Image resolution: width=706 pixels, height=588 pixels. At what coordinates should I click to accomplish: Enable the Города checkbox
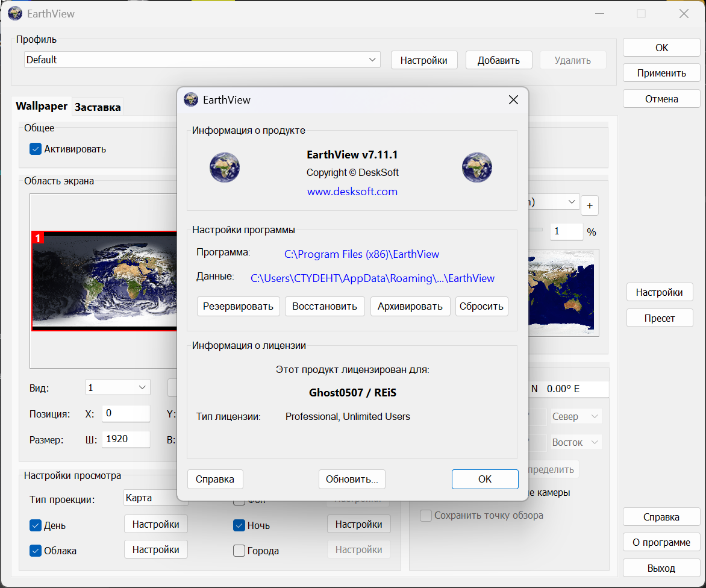coord(239,551)
